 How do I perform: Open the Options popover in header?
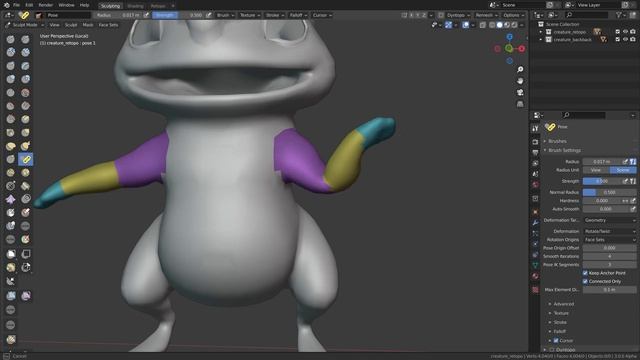513,15
